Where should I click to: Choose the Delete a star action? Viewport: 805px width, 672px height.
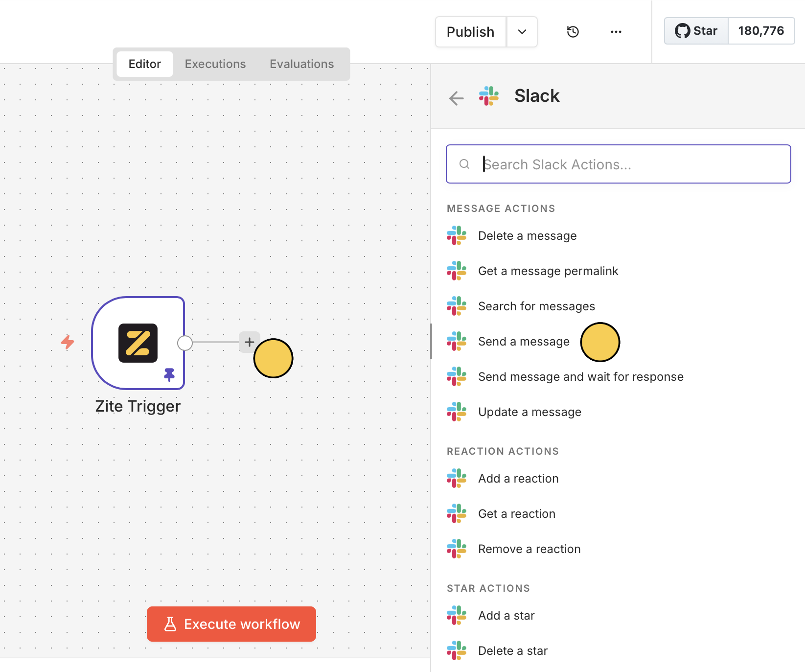(x=513, y=651)
